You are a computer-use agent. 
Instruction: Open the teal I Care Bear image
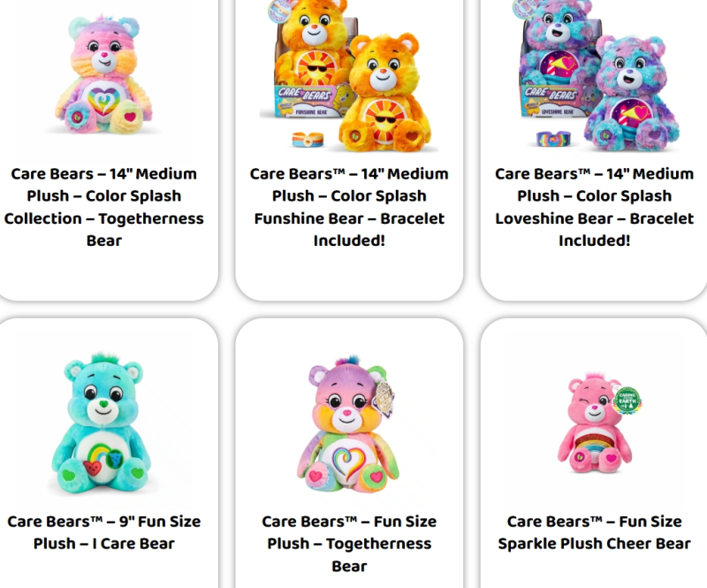(x=103, y=424)
